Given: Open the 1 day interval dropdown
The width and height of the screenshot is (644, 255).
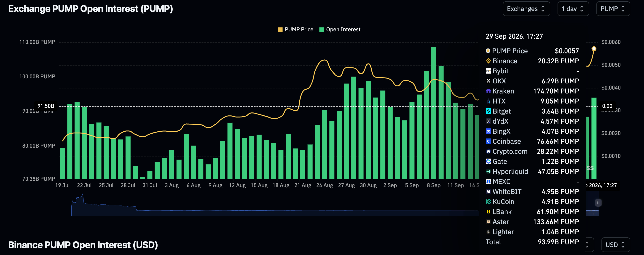Looking at the screenshot, I should (573, 9).
